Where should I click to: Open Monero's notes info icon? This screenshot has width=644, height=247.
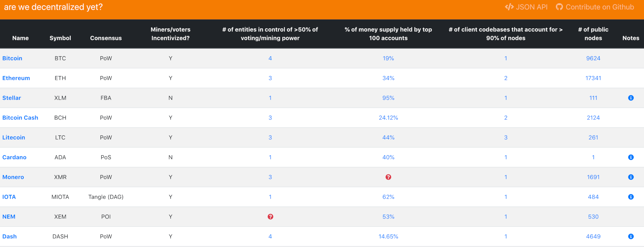point(630,177)
